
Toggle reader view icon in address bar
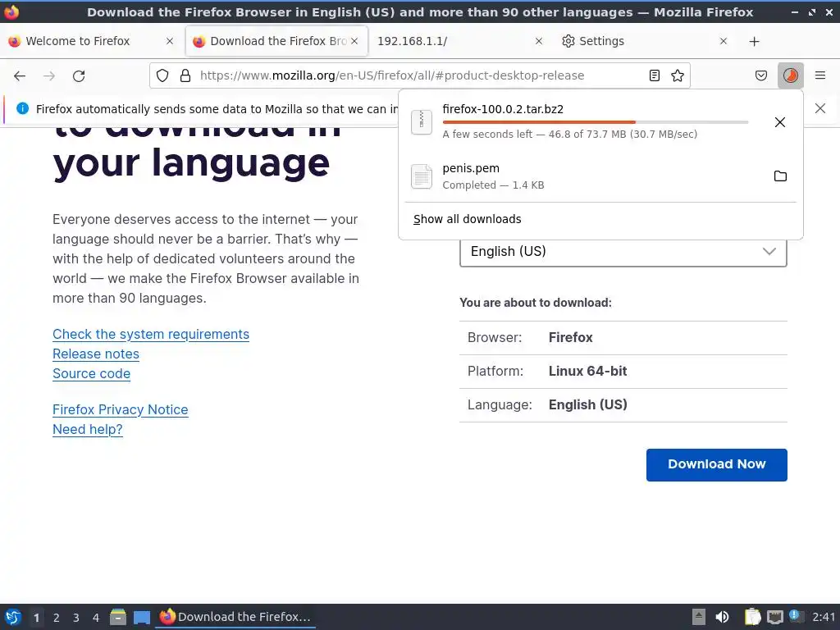[x=654, y=75]
